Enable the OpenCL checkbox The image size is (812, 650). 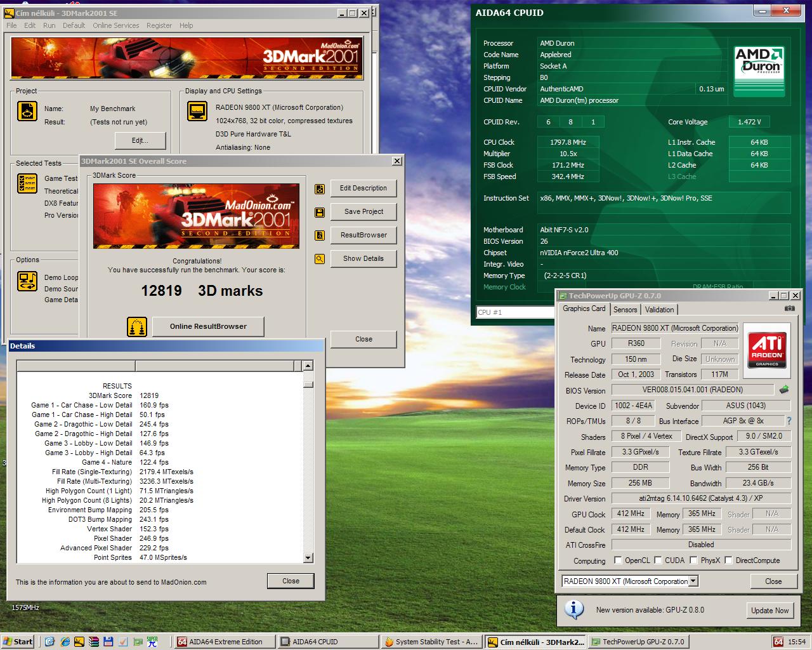tap(618, 560)
